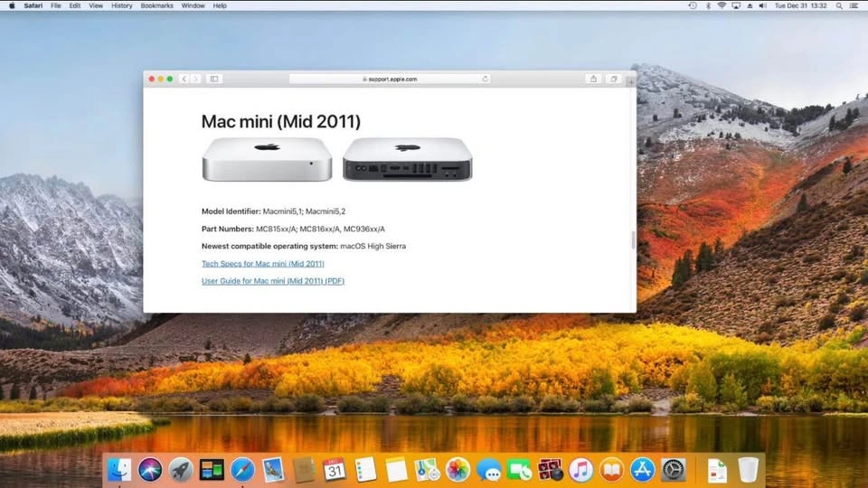Click the date and time Tue Dec 31

coord(800,5)
